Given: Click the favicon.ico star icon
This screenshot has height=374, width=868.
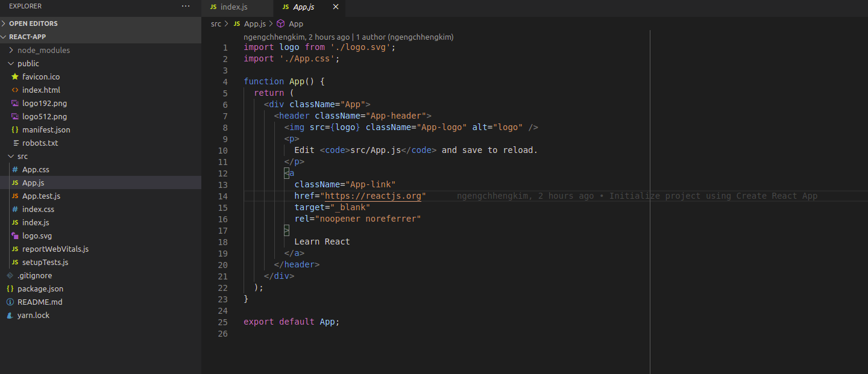Looking at the screenshot, I should point(15,76).
